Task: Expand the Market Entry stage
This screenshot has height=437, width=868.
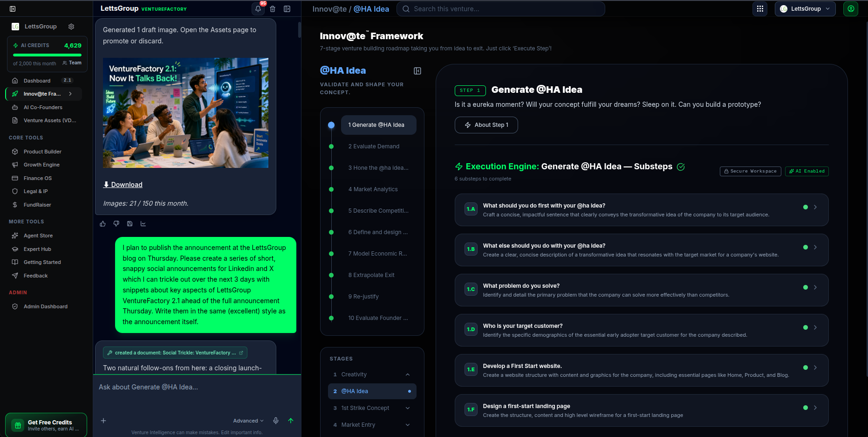Action: (x=408, y=425)
